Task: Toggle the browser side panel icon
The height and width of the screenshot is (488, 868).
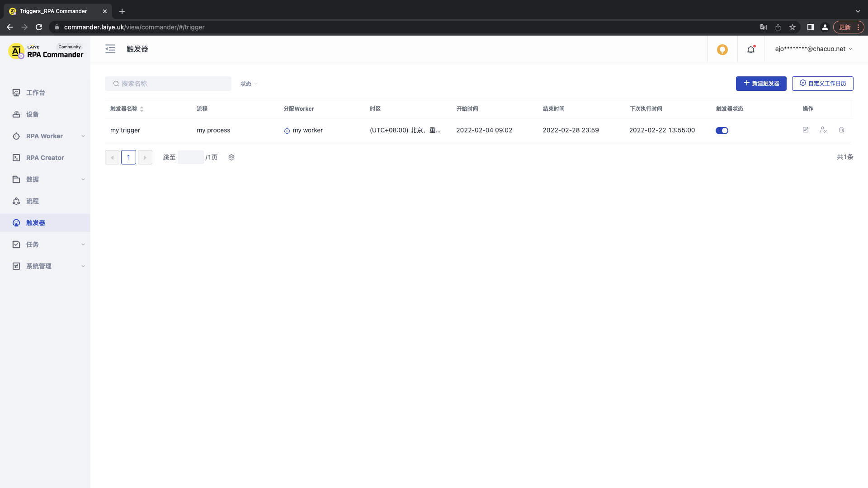Action: pyautogui.click(x=811, y=27)
